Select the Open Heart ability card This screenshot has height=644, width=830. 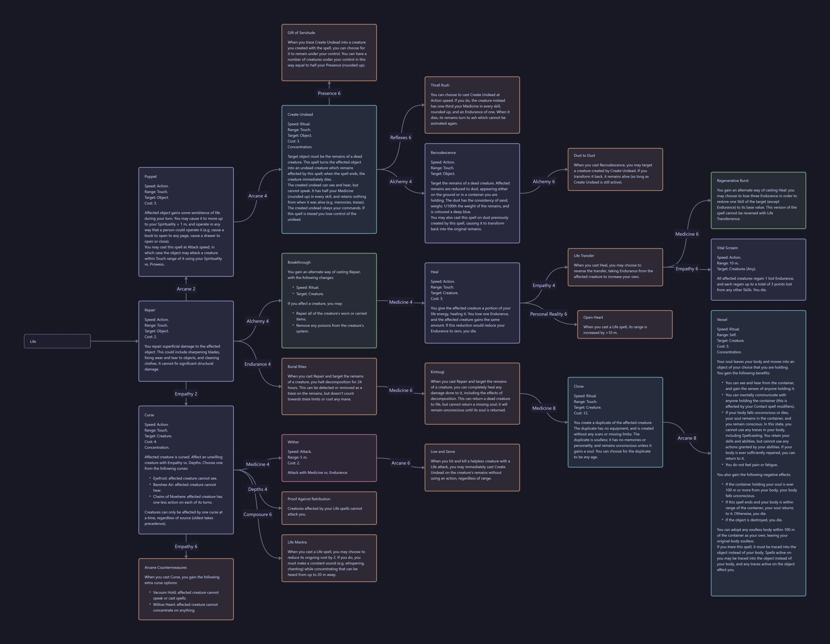[624, 324]
